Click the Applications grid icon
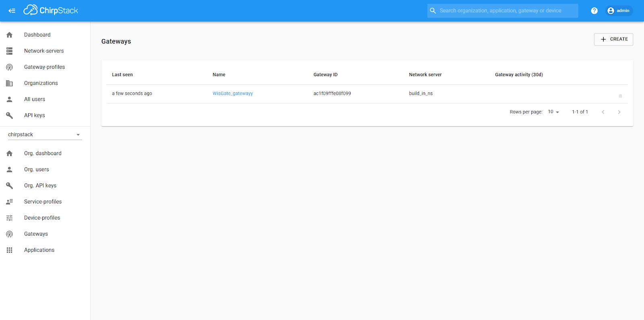This screenshot has height=320, width=644. click(10, 250)
